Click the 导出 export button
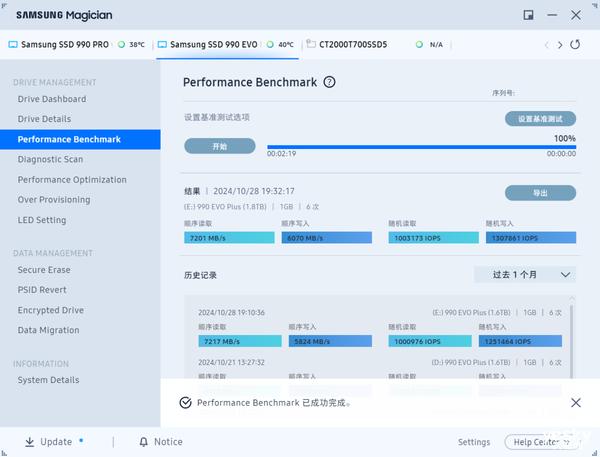The image size is (600, 457). [x=540, y=193]
